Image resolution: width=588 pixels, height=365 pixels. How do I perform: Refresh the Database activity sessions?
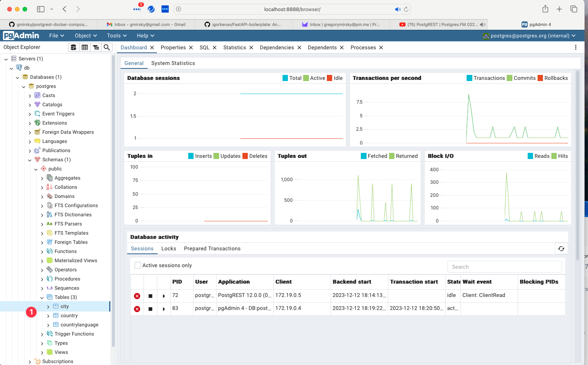(561, 248)
